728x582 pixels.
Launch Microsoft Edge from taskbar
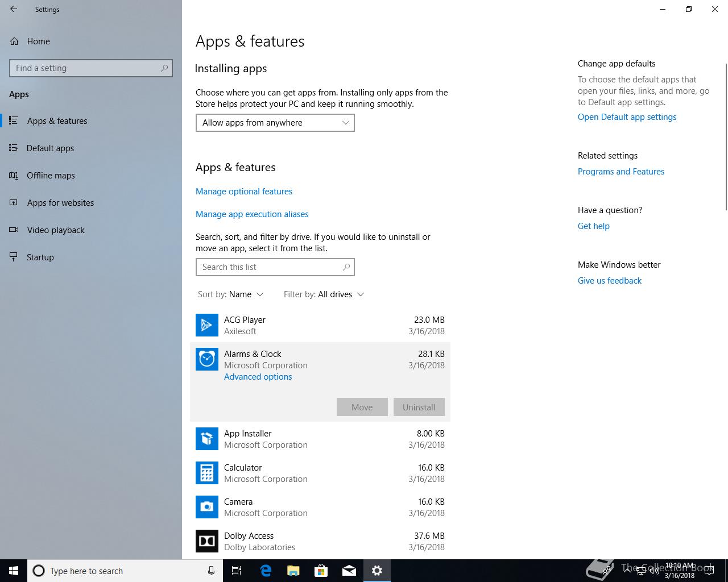pos(265,571)
